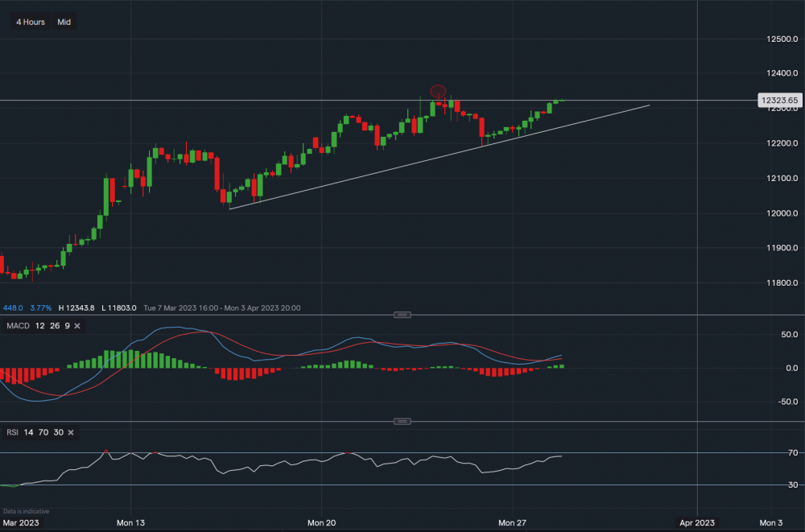The image size is (805, 532).
Task: Toggle the 448.0 change value display
Action: click(x=11, y=308)
